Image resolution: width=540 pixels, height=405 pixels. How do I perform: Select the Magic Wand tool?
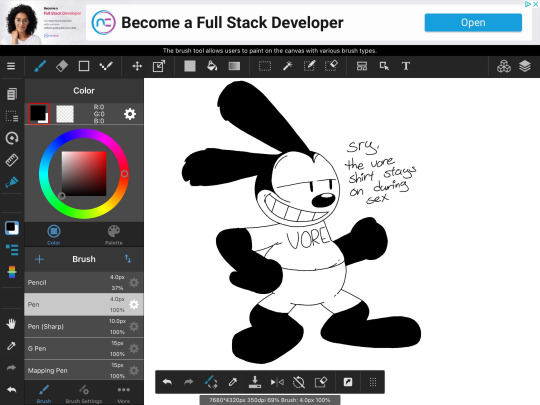tap(287, 66)
